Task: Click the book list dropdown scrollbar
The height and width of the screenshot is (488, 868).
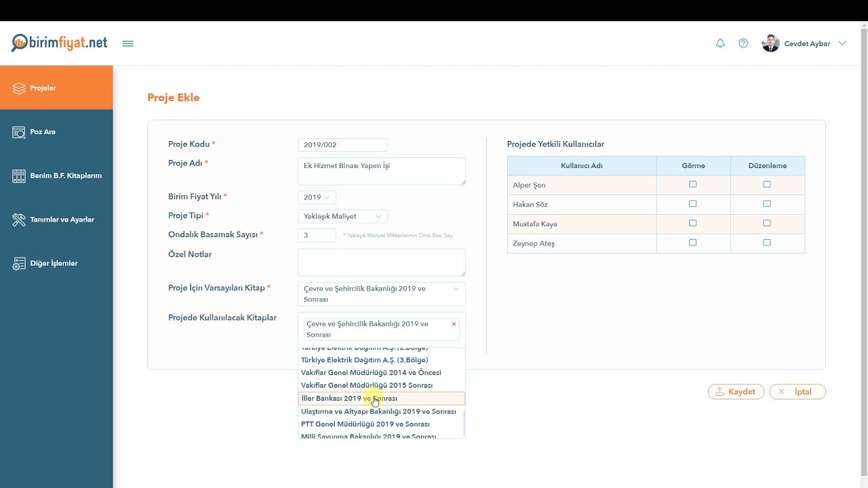Action: coord(464,424)
